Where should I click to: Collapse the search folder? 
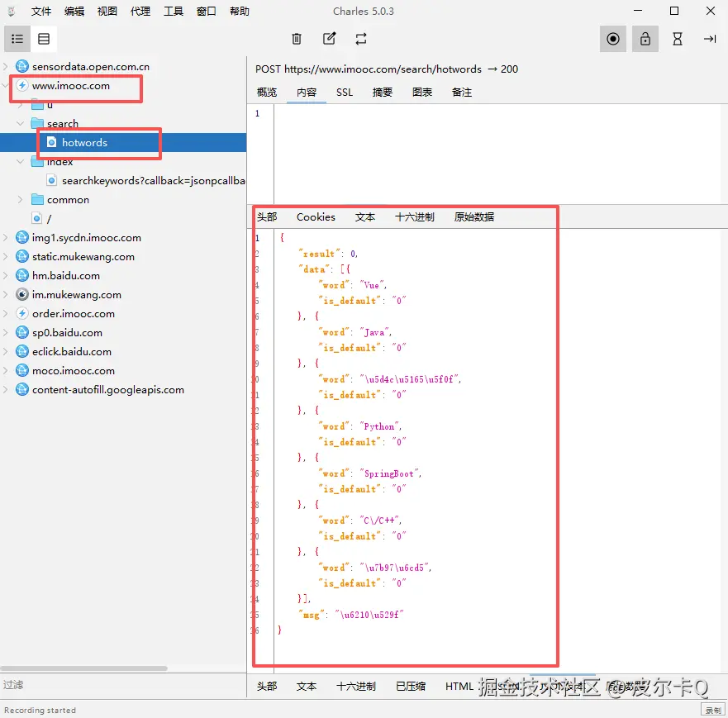click(20, 123)
